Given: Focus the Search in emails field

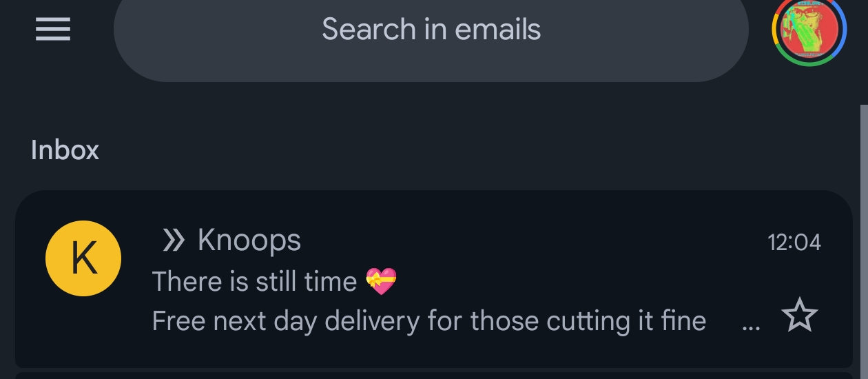Looking at the screenshot, I should click(431, 30).
